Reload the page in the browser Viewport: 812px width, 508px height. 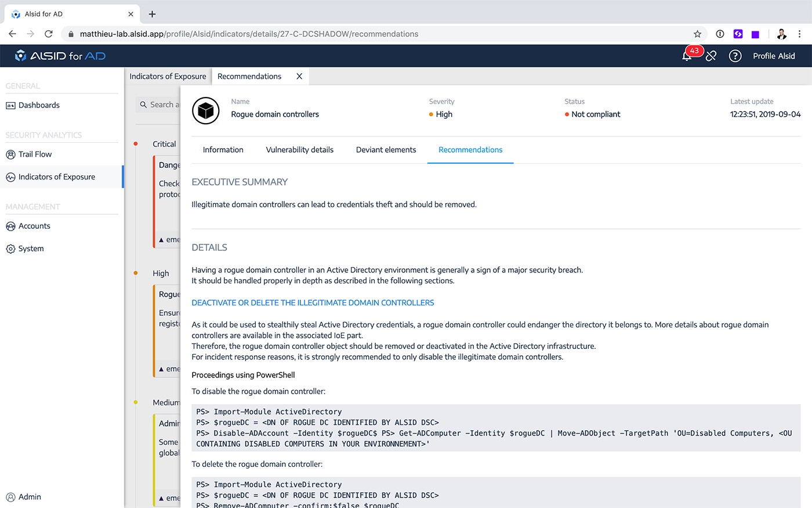(49, 34)
